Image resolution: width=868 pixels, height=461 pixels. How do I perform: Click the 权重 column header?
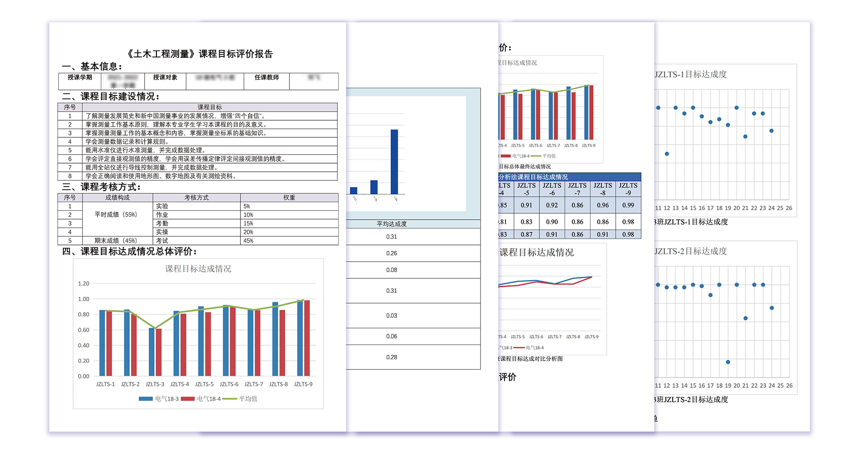[289, 198]
